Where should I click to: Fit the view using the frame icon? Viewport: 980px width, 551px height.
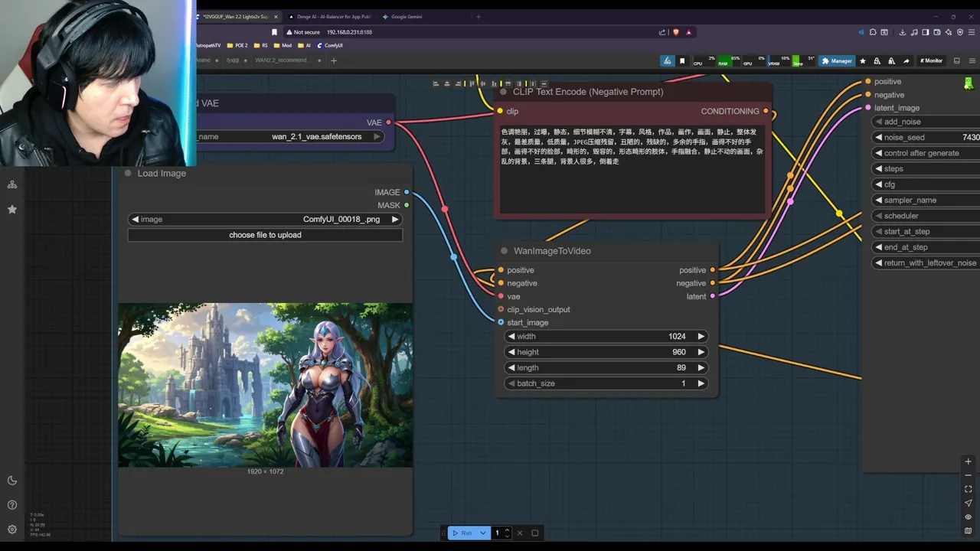click(968, 489)
